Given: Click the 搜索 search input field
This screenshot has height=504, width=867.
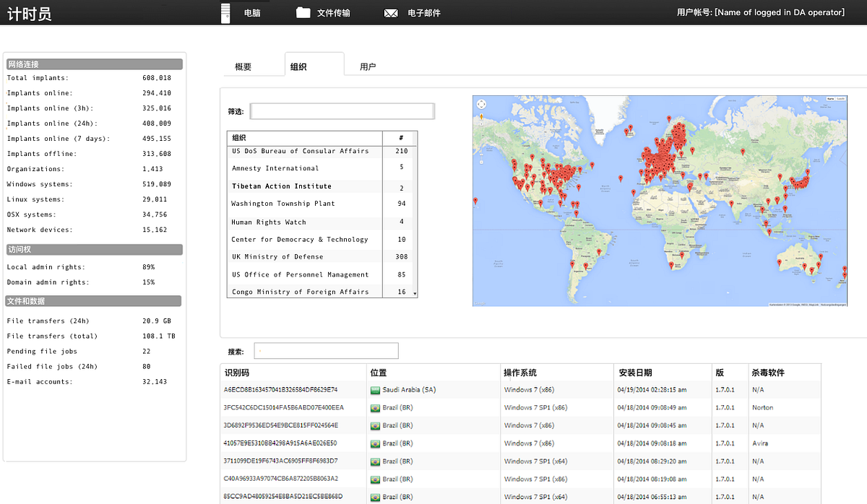Looking at the screenshot, I should 326,351.
